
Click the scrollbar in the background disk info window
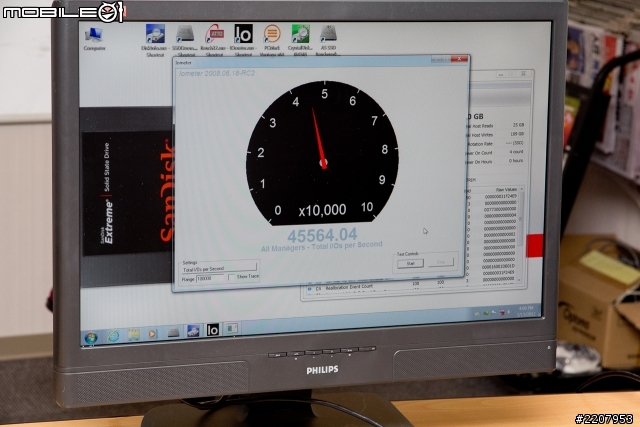tap(521, 235)
